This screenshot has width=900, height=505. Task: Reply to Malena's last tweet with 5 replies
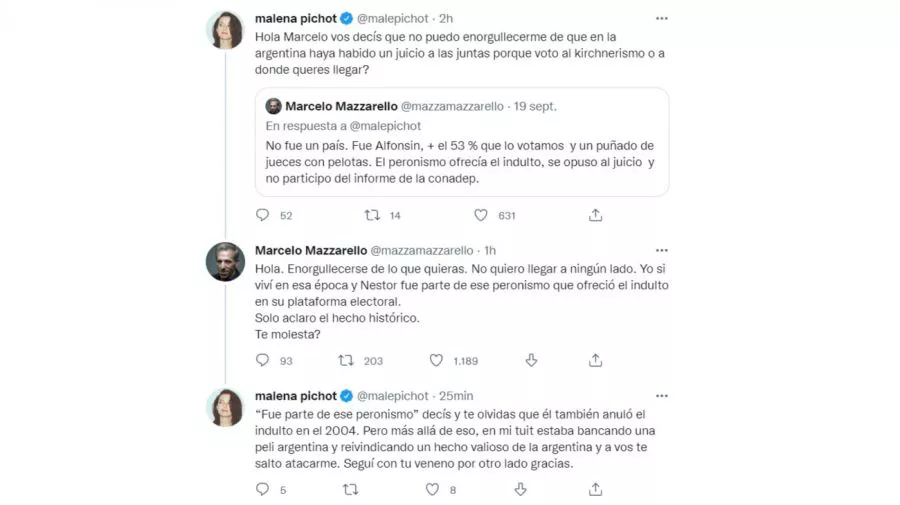click(x=263, y=489)
